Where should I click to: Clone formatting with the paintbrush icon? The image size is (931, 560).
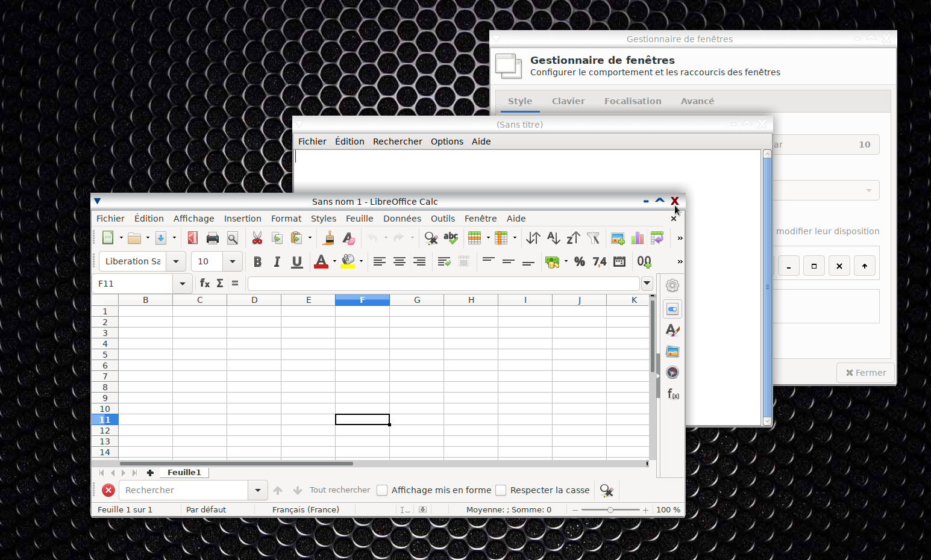tap(329, 238)
